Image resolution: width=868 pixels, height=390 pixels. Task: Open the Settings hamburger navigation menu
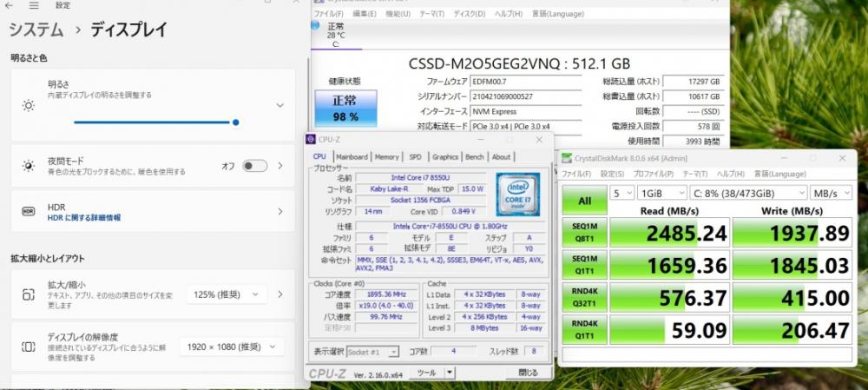34,5
